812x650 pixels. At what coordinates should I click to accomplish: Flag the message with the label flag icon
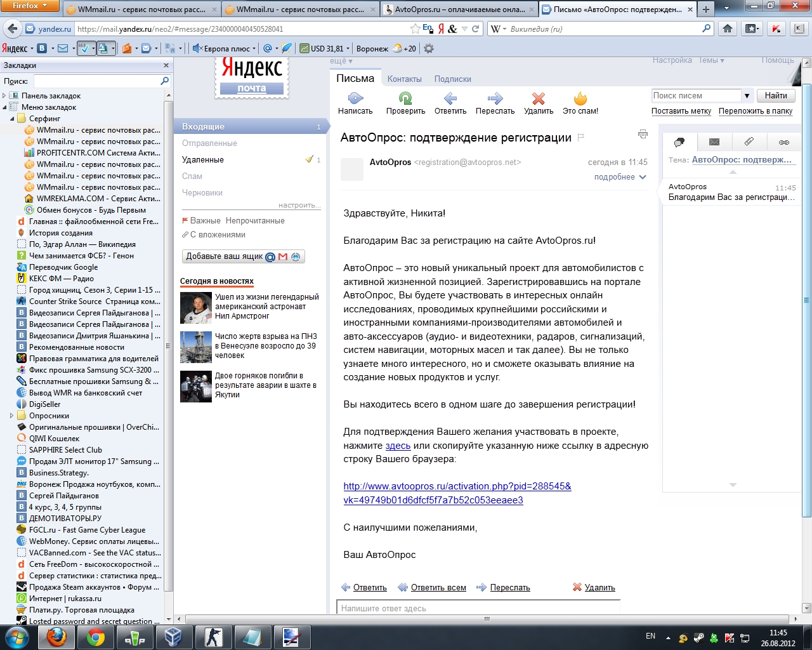tap(581, 138)
